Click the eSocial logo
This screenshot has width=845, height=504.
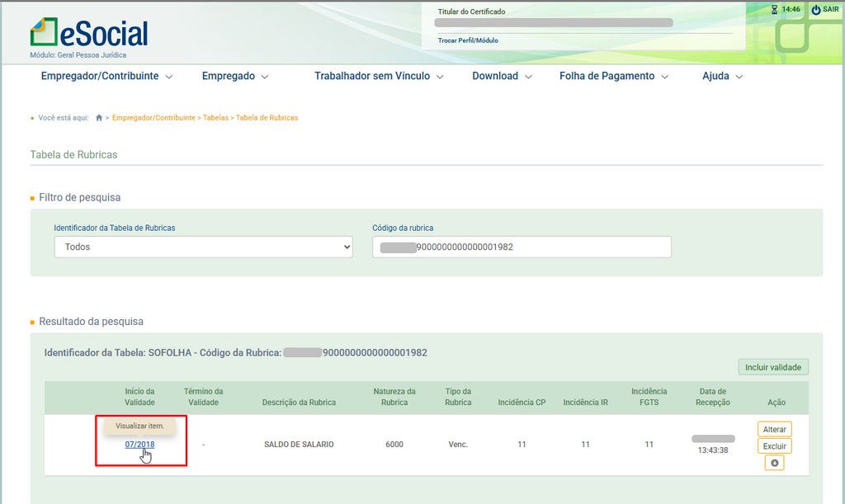[x=89, y=33]
